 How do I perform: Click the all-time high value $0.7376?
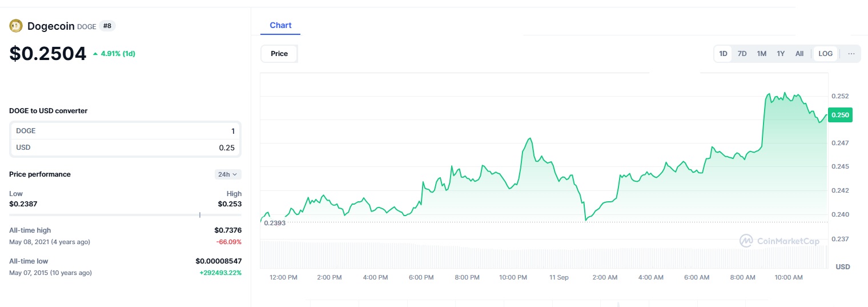tap(228, 230)
